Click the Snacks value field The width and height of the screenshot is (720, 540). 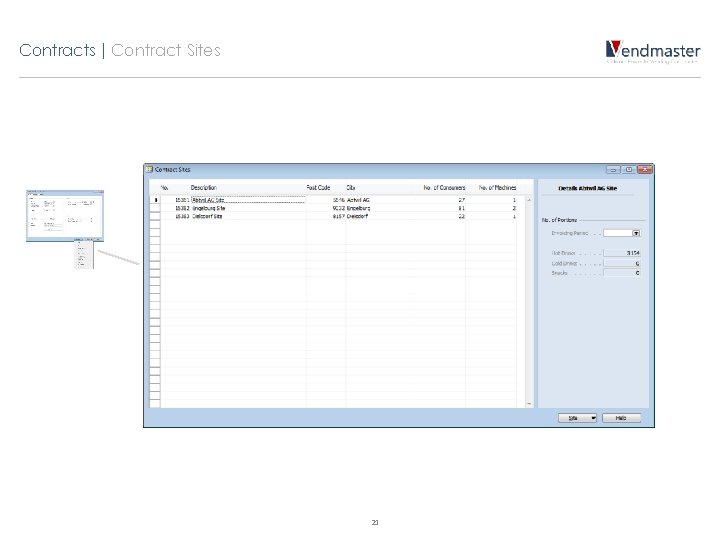click(622, 273)
